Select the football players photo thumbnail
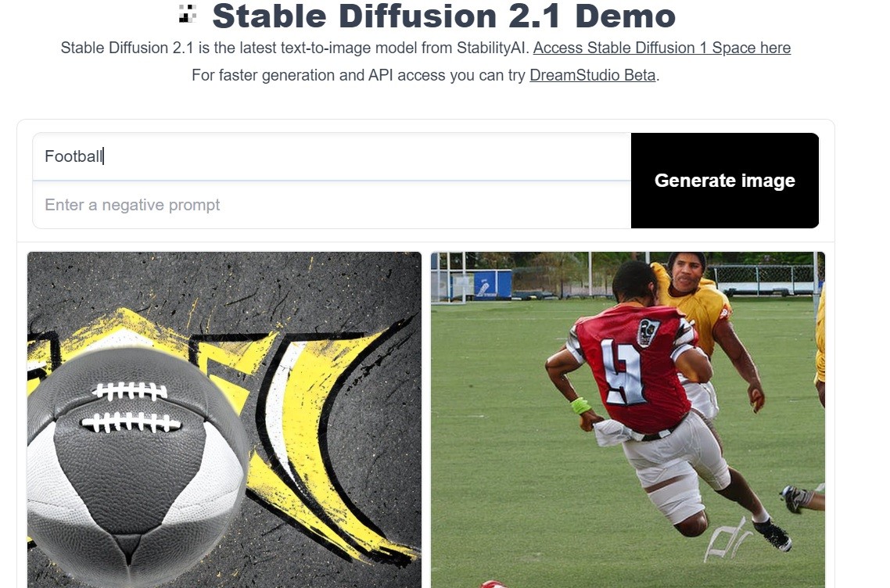This screenshot has height=588, width=890. pos(628,420)
